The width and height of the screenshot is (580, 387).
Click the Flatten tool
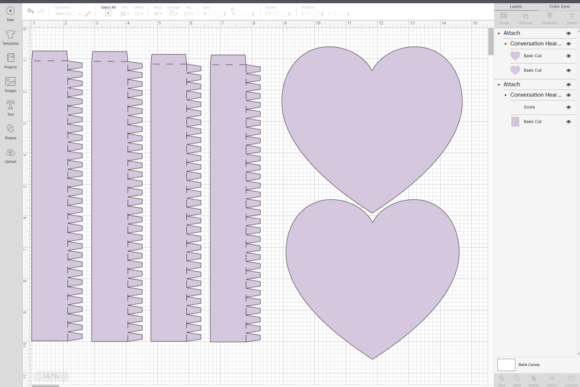coord(552,378)
